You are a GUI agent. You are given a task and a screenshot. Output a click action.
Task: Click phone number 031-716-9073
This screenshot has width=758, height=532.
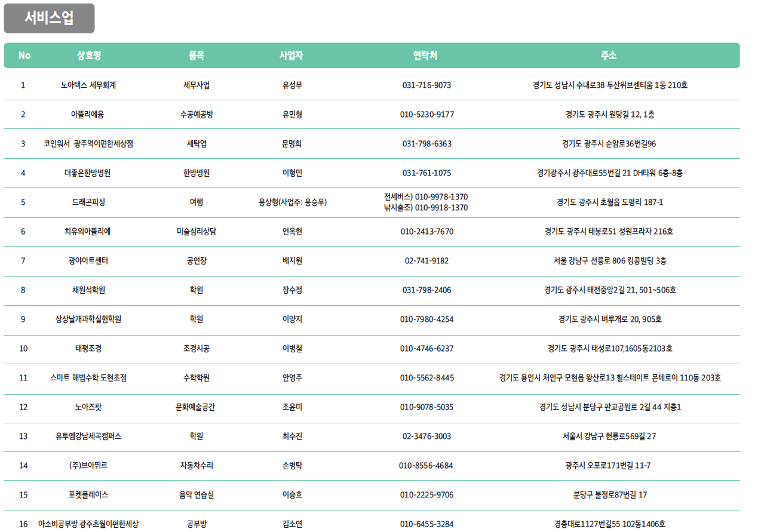(x=426, y=85)
